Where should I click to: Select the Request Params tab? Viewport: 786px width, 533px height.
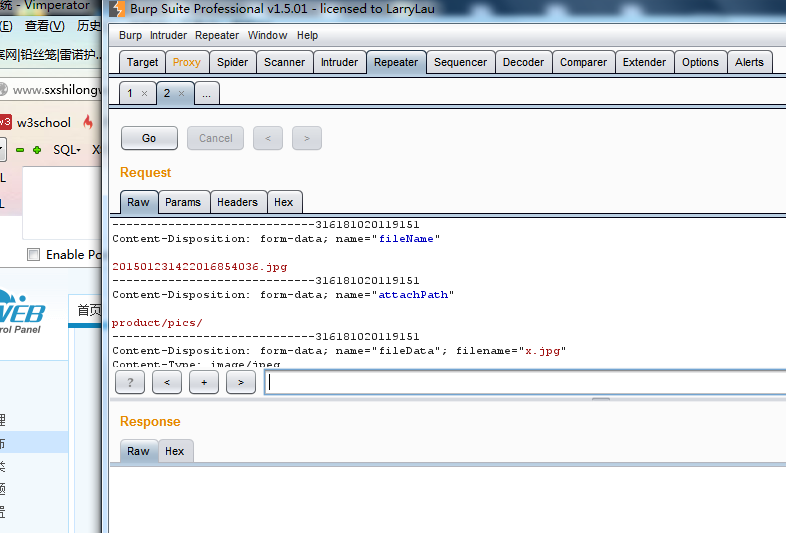(x=183, y=202)
